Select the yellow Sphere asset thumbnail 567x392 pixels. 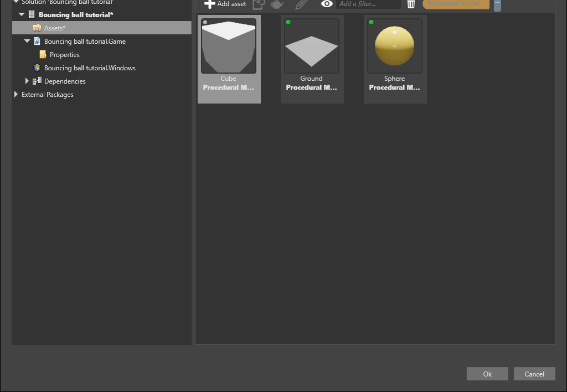pyautogui.click(x=394, y=46)
